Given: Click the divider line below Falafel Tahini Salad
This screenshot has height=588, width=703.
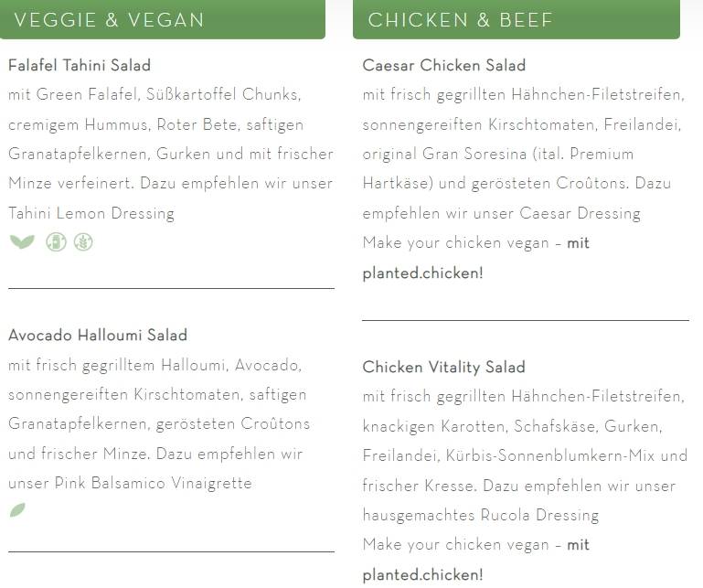Looking at the screenshot, I should (171, 288).
